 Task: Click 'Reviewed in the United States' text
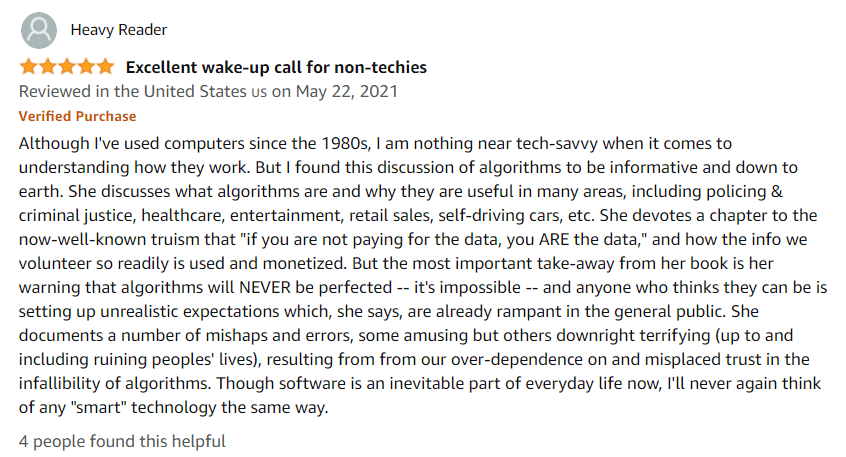click(x=133, y=91)
